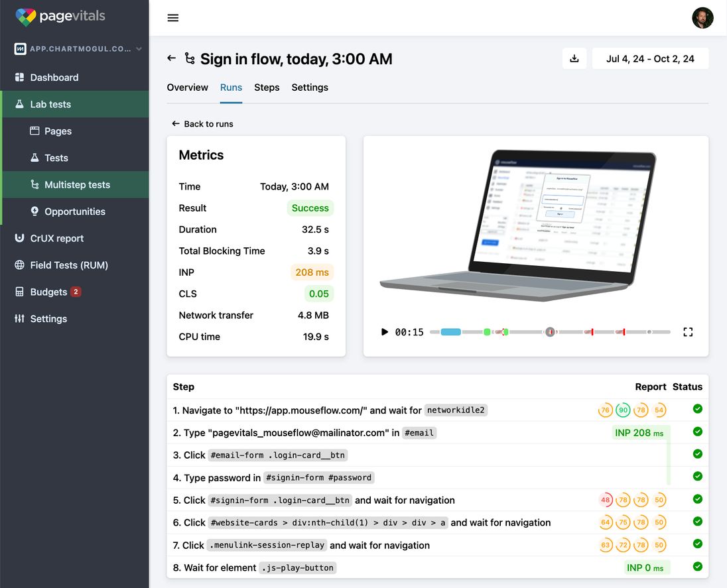Click the download report icon
Viewport: 727px width, 588px height.
(x=574, y=58)
